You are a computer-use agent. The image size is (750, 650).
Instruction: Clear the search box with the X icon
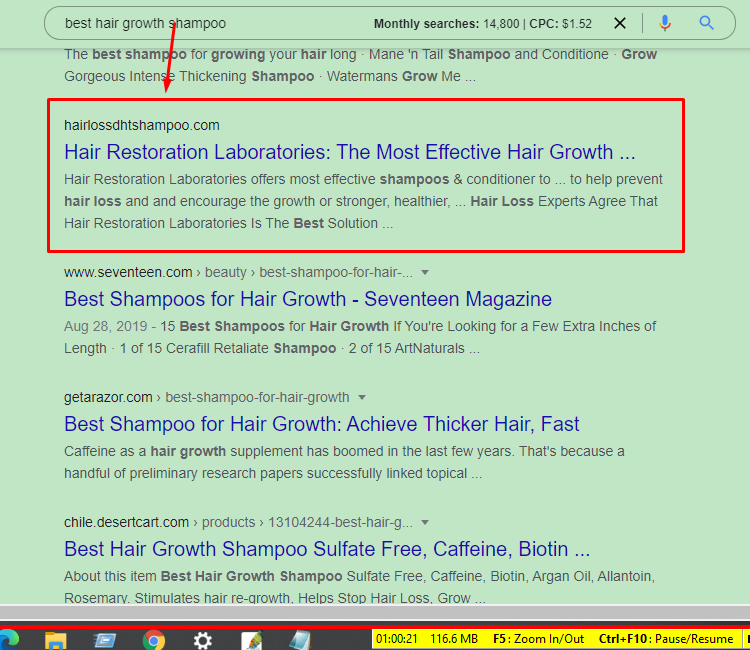(620, 23)
